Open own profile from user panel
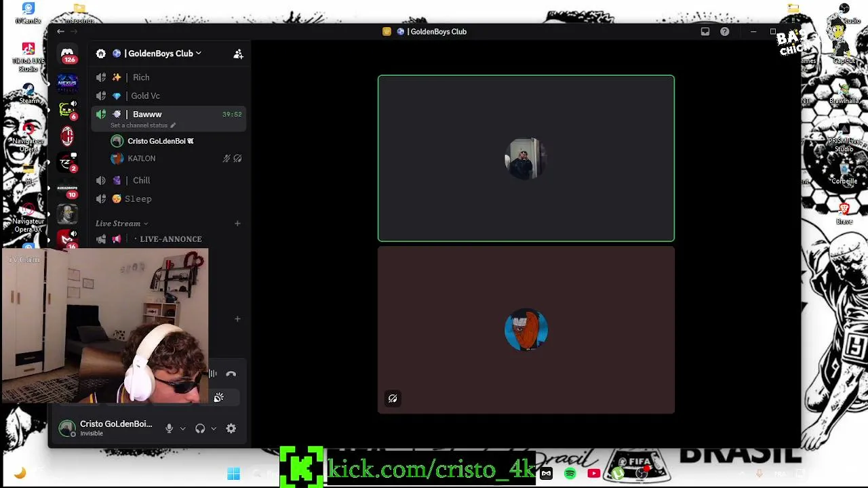Screen dimensions: 868x488 [106, 428]
